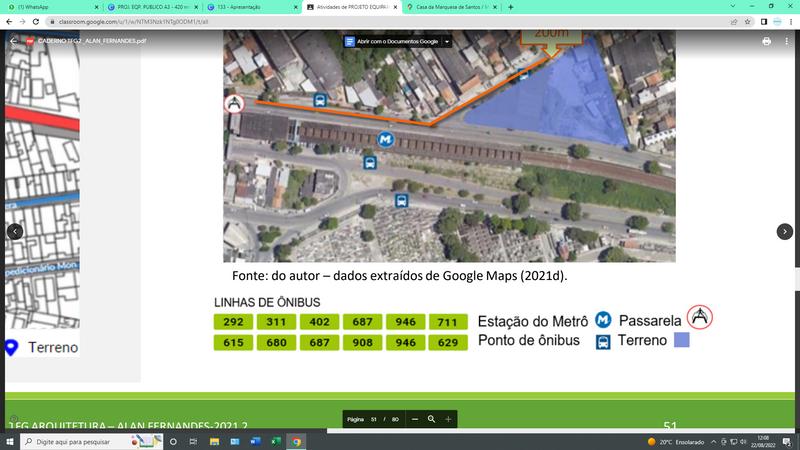800x450 pixels.
Task: Go to the next file
Action: [785, 232]
